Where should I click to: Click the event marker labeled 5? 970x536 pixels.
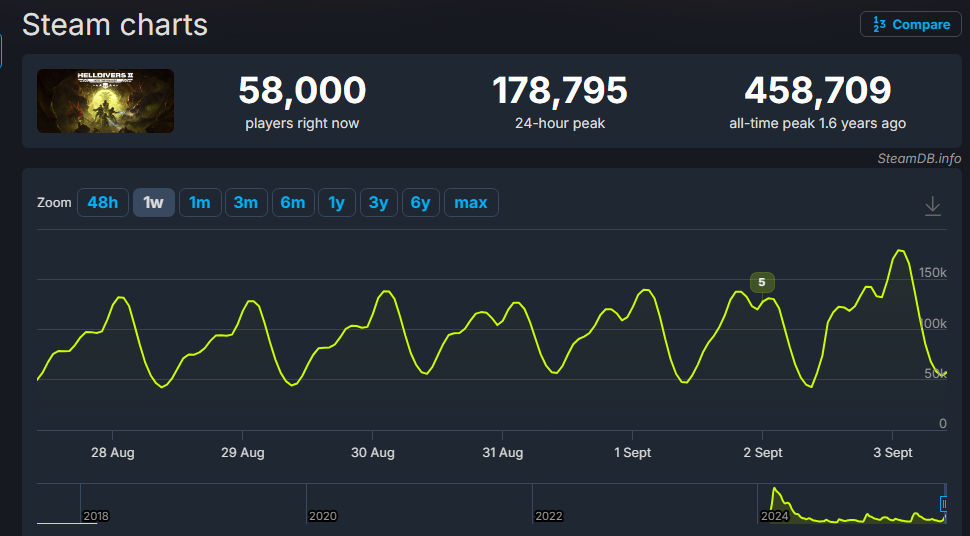[762, 282]
